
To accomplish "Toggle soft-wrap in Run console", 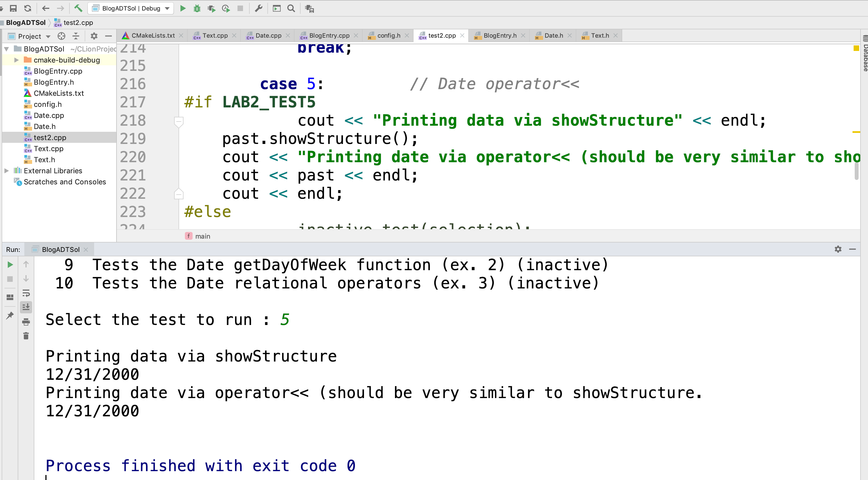I will (26, 293).
